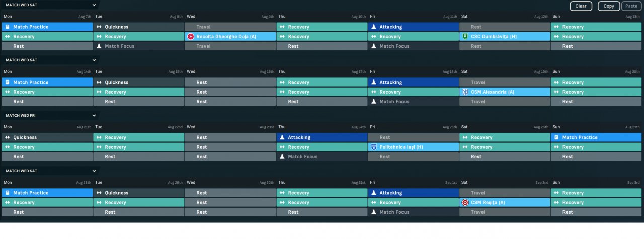The width and height of the screenshot is (644, 239).
Task: Select the Travel session on Aug 9th
Action: (230, 27)
